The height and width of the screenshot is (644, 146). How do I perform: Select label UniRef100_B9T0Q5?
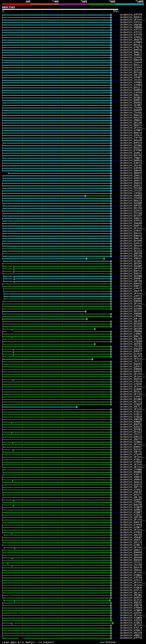131,72
